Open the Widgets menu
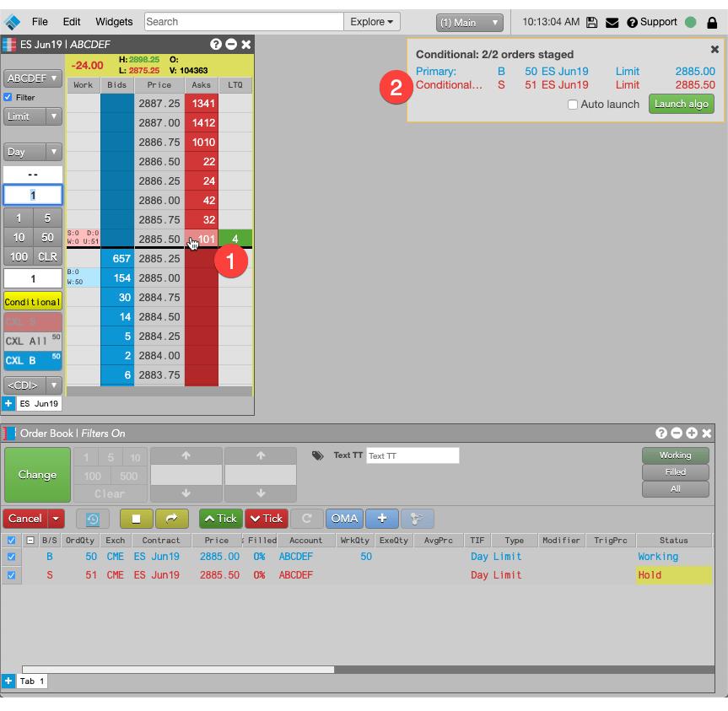 tap(114, 22)
